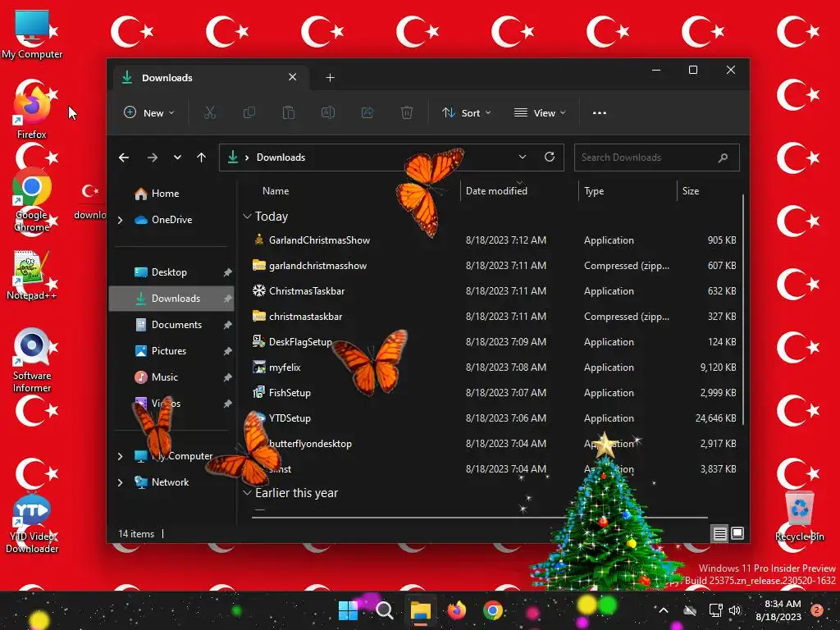Go forward with the right arrow
This screenshot has width=840, height=630.
[x=153, y=157]
